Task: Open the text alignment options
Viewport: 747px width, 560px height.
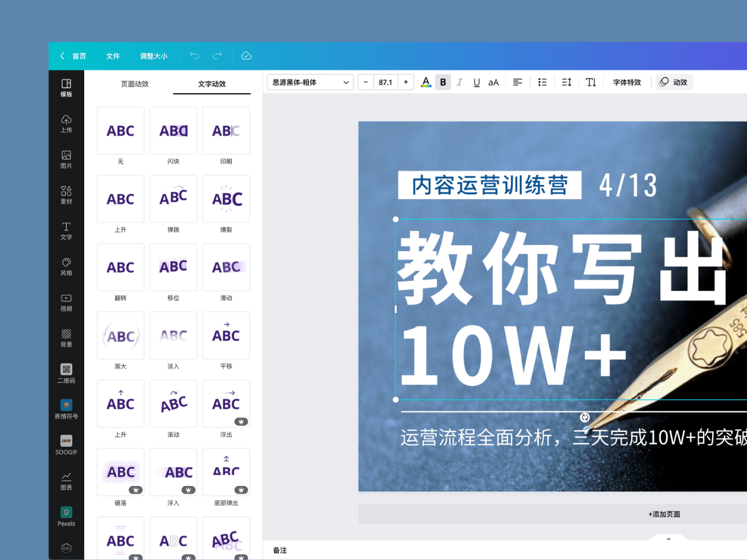Action: [x=518, y=82]
